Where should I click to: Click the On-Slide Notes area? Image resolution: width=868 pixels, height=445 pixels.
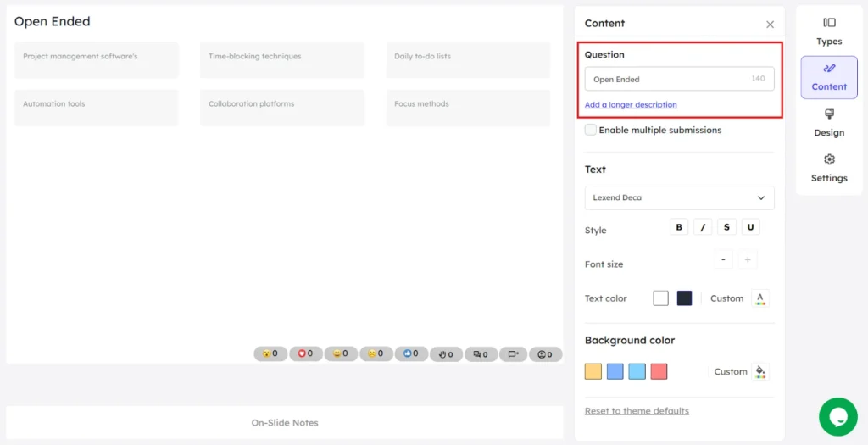[285, 423]
